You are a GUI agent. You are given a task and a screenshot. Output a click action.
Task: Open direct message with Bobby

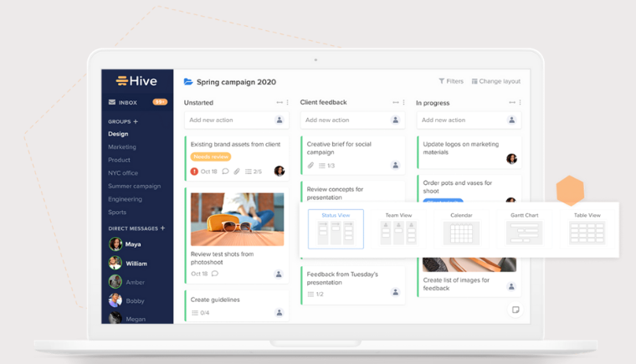tap(126, 300)
